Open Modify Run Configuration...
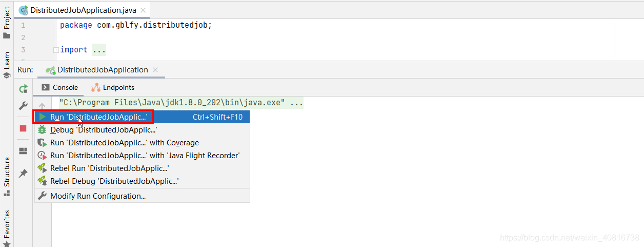 click(142, 196)
